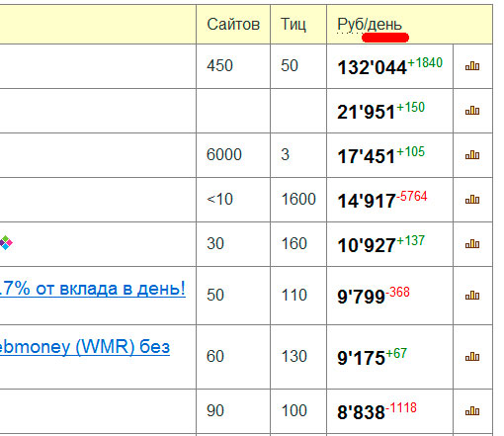Image resolution: width=504 pixels, height=436 pixels.
Task: Select the <10 sites cell
Action: pos(219,199)
